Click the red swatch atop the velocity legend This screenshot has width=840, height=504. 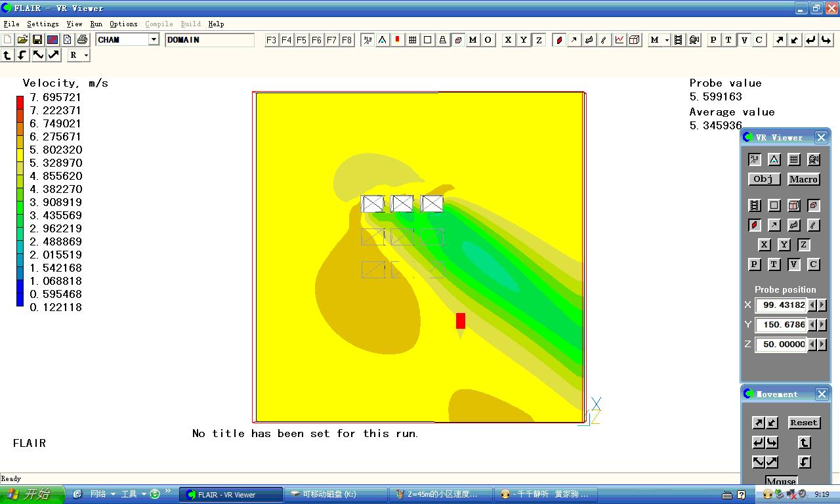[20, 102]
